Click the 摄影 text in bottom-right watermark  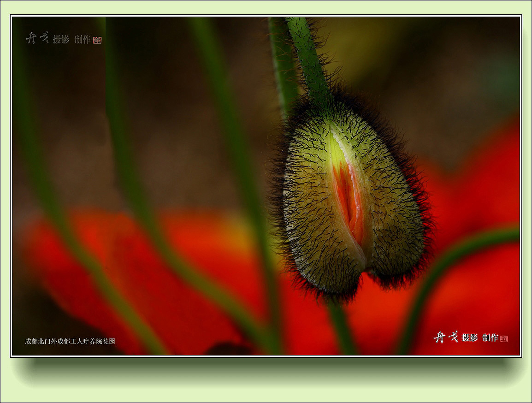470,338
